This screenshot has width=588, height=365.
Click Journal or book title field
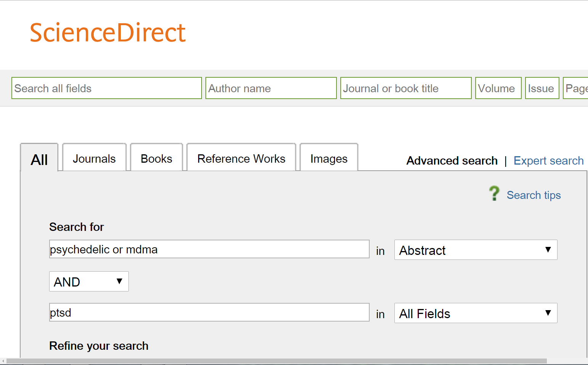(x=406, y=88)
